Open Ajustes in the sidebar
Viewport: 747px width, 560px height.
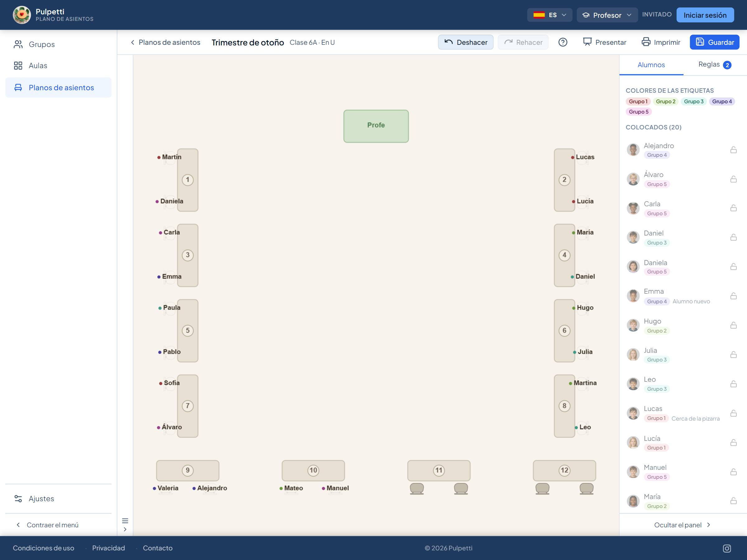(x=59, y=499)
